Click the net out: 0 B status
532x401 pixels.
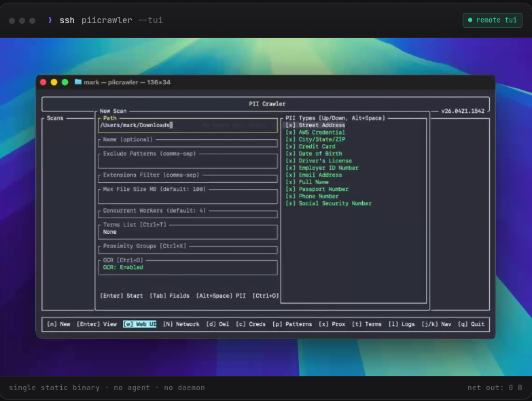click(x=495, y=387)
